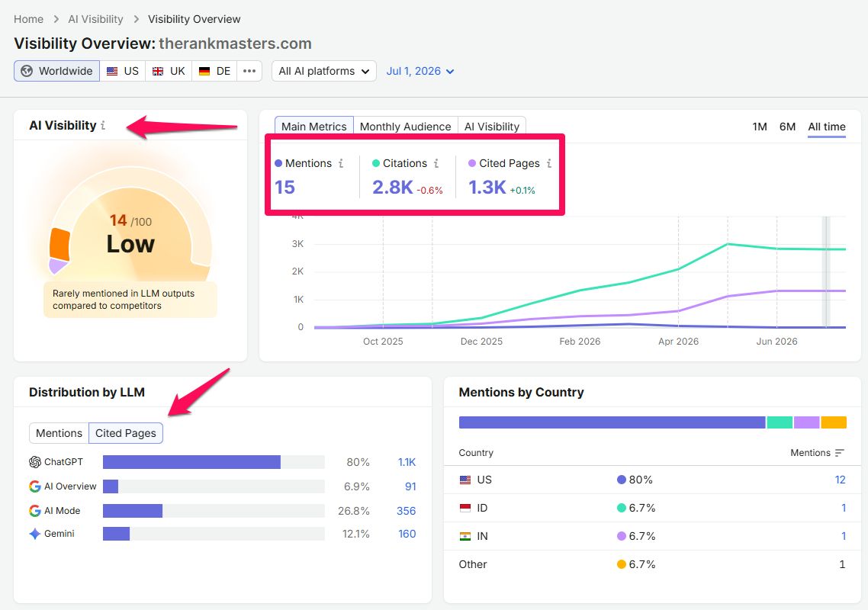Viewport: 868px width, 610px height.
Task: Select the Monthly Audience tab
Action: pos(405,127)
